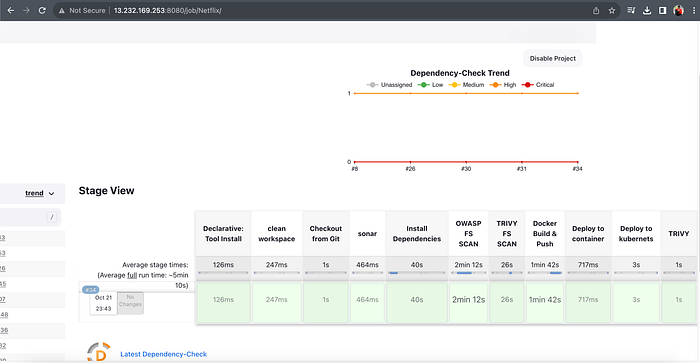Share this page via share icon
700x363 pixels.
[x=596, y=10]
